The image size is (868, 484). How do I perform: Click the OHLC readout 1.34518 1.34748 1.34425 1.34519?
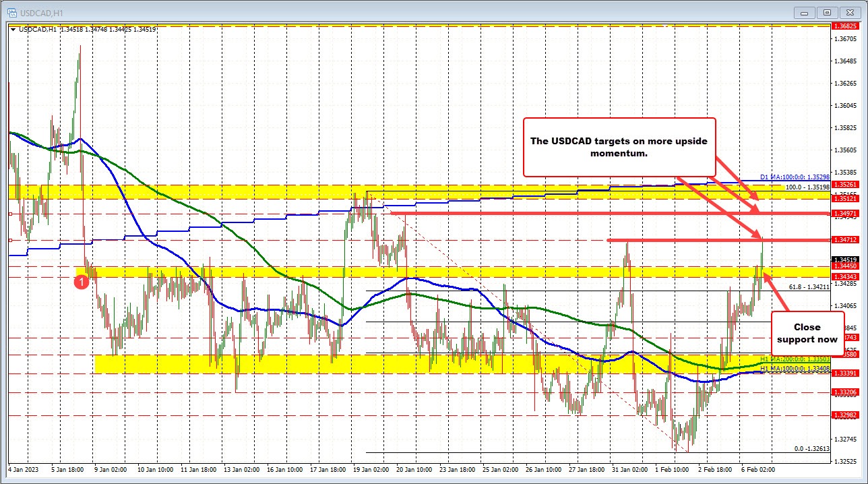108,30
